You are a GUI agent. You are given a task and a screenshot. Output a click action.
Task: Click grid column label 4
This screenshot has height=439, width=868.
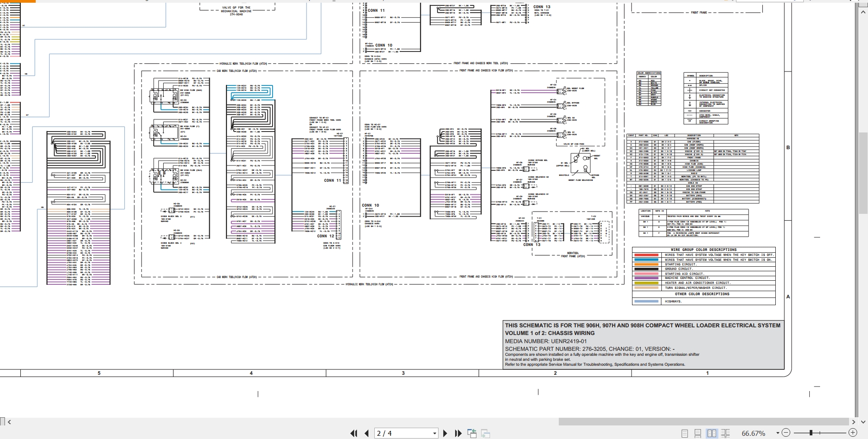click(251, 373)
